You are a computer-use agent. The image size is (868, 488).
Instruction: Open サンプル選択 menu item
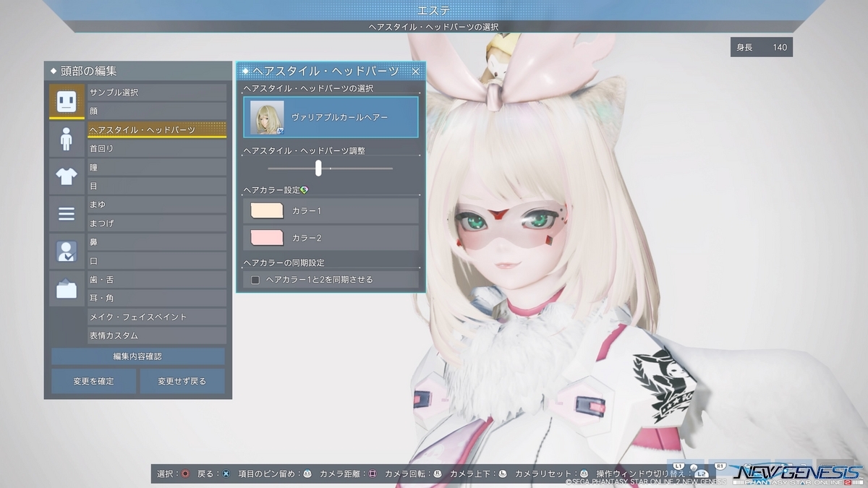pos(157,93)
